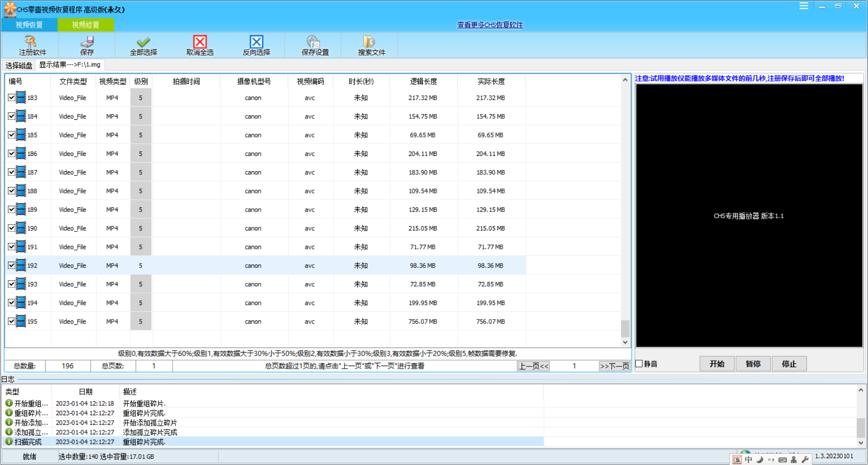Image resolution: width=868 pixels, height=465 pixels.
Task: Click the CHS app logo icon
Action: point(9,9)
